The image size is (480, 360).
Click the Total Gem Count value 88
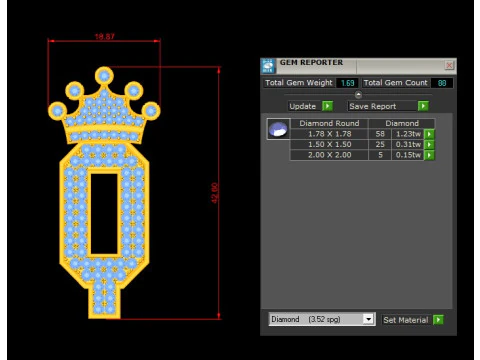click(x=442, y=83)
